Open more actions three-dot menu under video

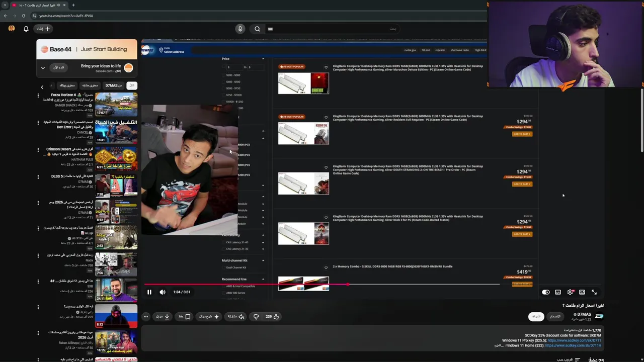click(x=146, y=317)
